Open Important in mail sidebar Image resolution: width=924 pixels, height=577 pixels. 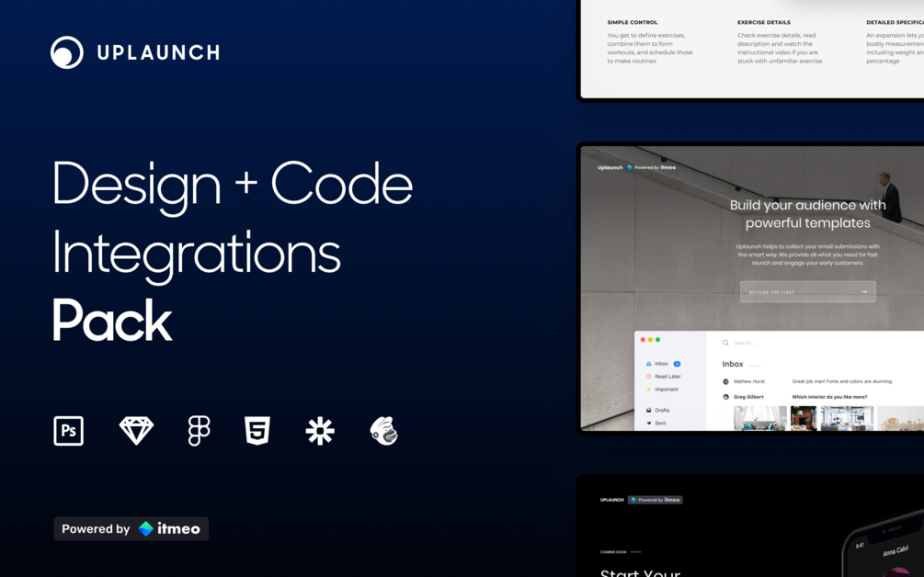point(662,390)
